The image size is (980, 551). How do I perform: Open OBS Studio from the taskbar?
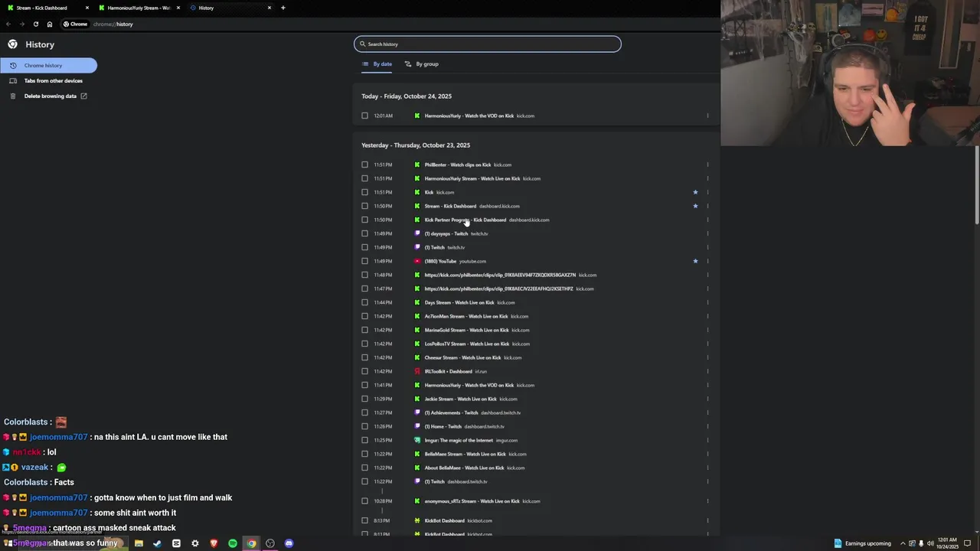tap(270, 543)
